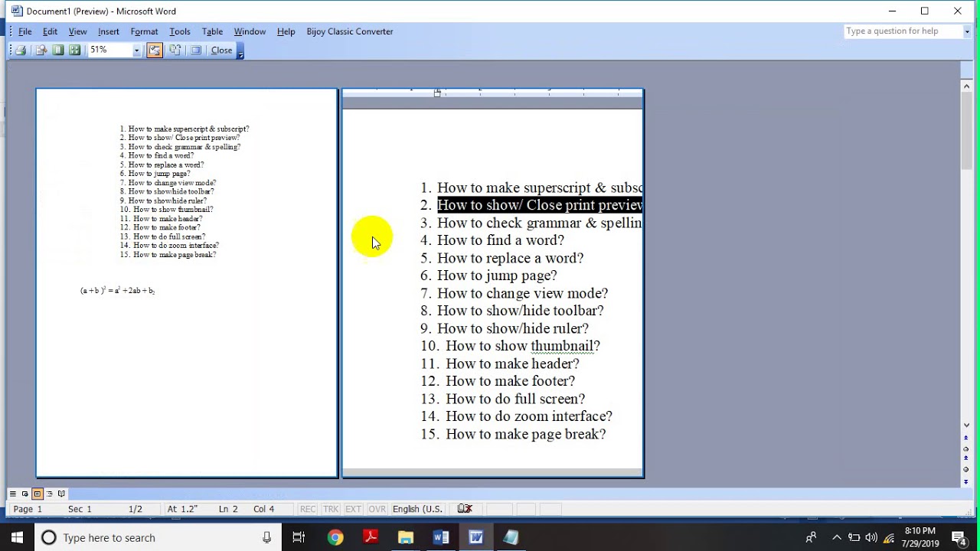Viewport: 980px width, 551px height.
Task: Open the 51% zoom dropdown
Action: coord(136,51)
